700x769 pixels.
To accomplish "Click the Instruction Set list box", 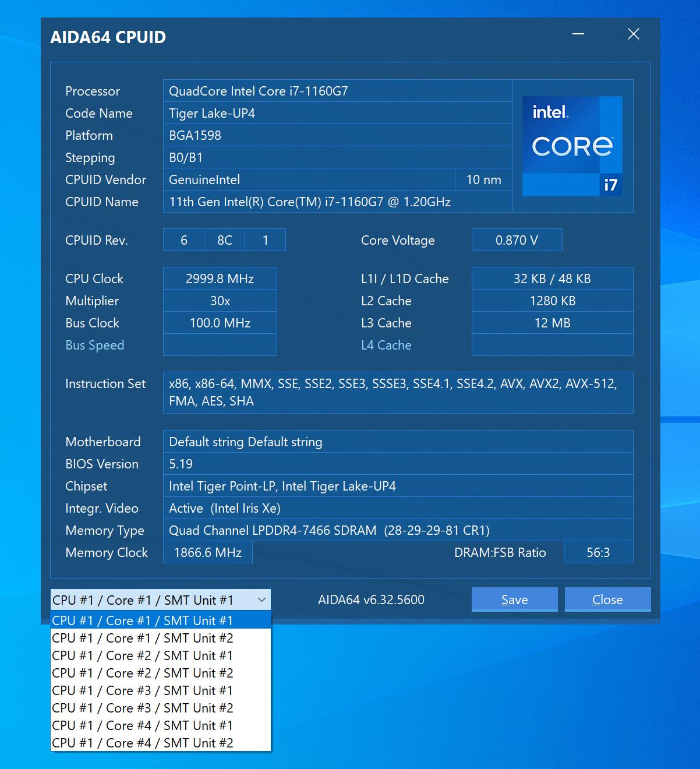I will 398,393.
